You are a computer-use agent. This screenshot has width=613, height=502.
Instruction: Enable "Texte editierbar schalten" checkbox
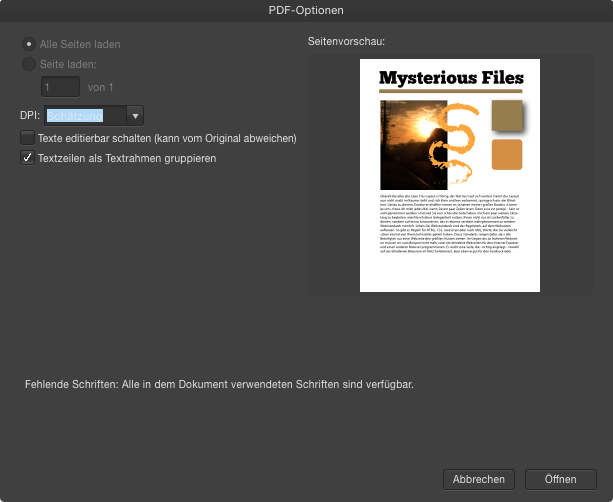28,137
